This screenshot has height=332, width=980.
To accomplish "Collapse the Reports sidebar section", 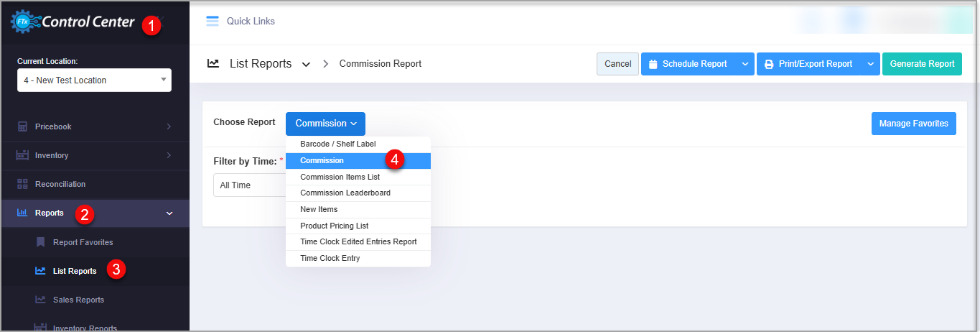I will click(169, 213).
